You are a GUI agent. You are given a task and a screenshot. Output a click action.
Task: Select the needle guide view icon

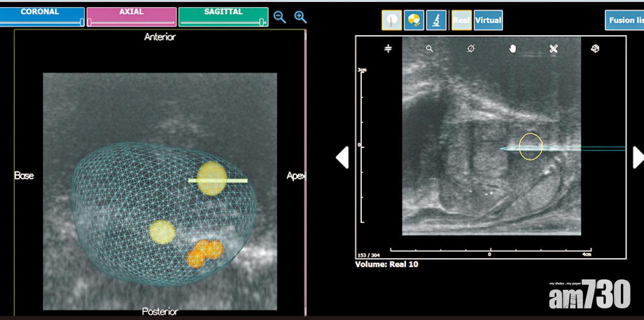tap(391, 21)
